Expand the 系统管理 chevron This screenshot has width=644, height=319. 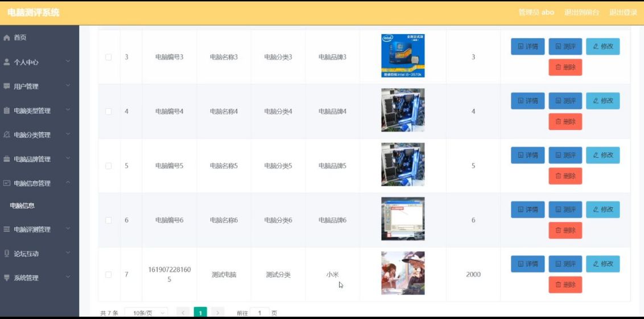click(x=68, y=277)
